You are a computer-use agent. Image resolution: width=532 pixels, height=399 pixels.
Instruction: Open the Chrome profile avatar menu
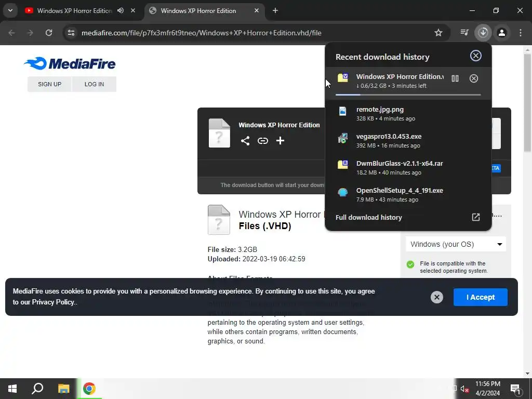pos(502,33)
